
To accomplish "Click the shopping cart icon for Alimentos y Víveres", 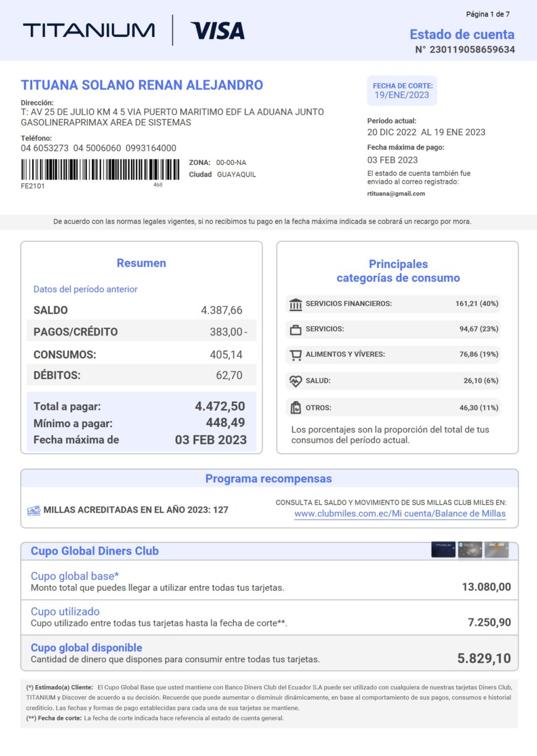I will pyautogui.click(x=296, y=355).
